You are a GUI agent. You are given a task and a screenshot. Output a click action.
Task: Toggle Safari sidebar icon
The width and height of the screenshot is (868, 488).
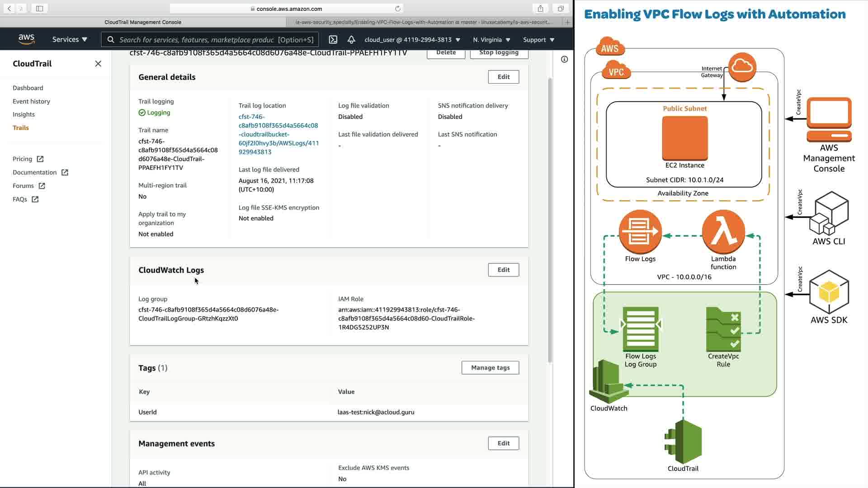[x=39, y=9]
